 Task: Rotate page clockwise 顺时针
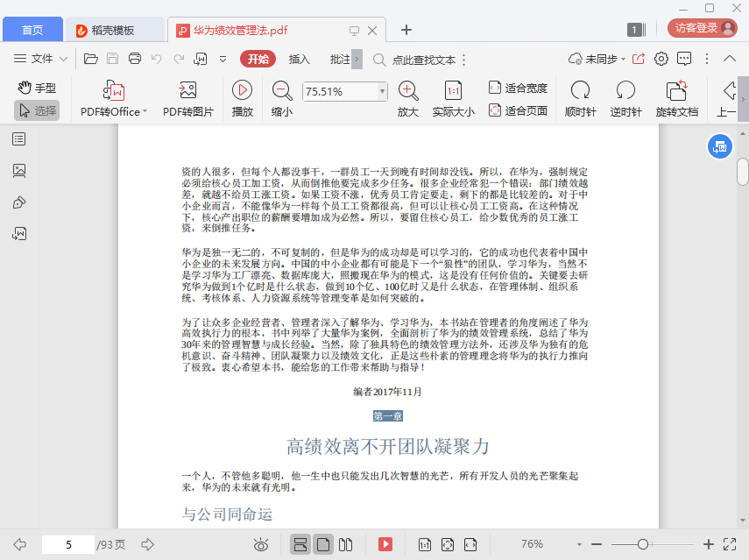581,99
